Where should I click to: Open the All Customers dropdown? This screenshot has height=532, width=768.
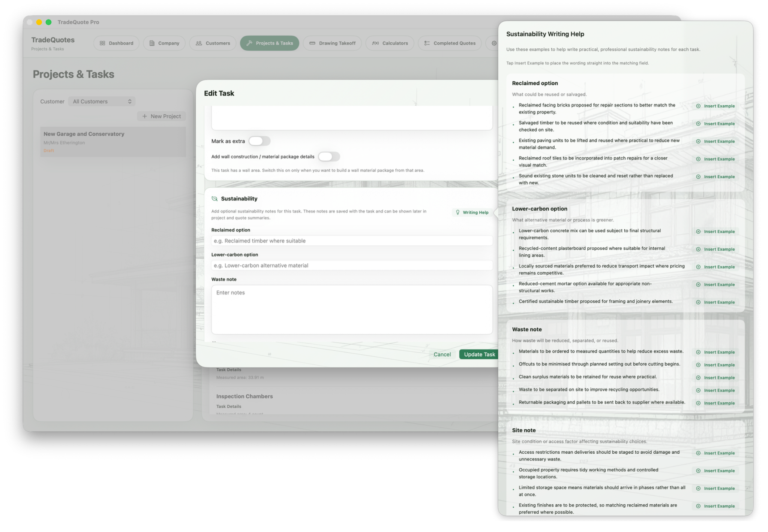click(102, 102)
